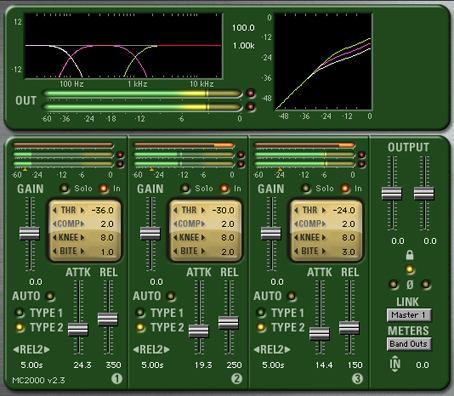
Task: Increase band 1 BITE value arrow
Action: (82, 251)
